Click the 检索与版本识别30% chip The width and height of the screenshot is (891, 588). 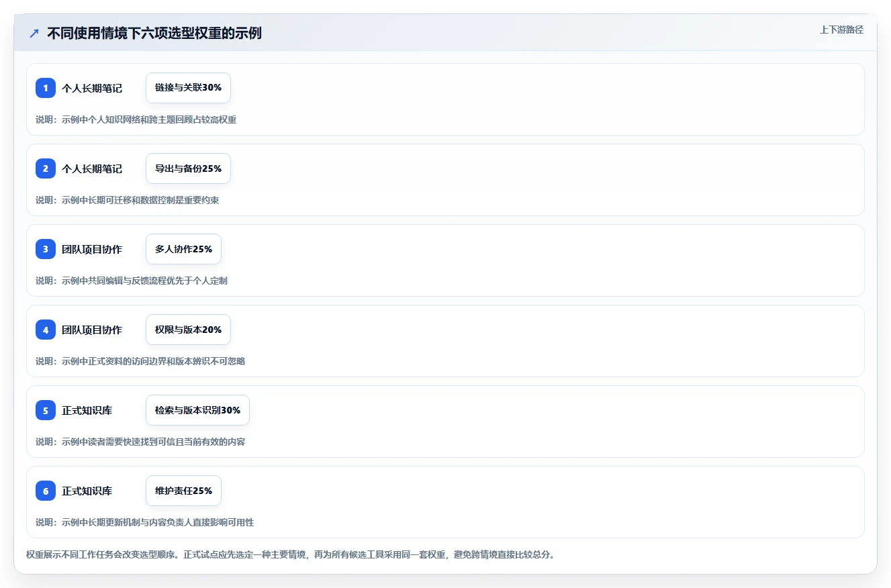pos(197,410)
